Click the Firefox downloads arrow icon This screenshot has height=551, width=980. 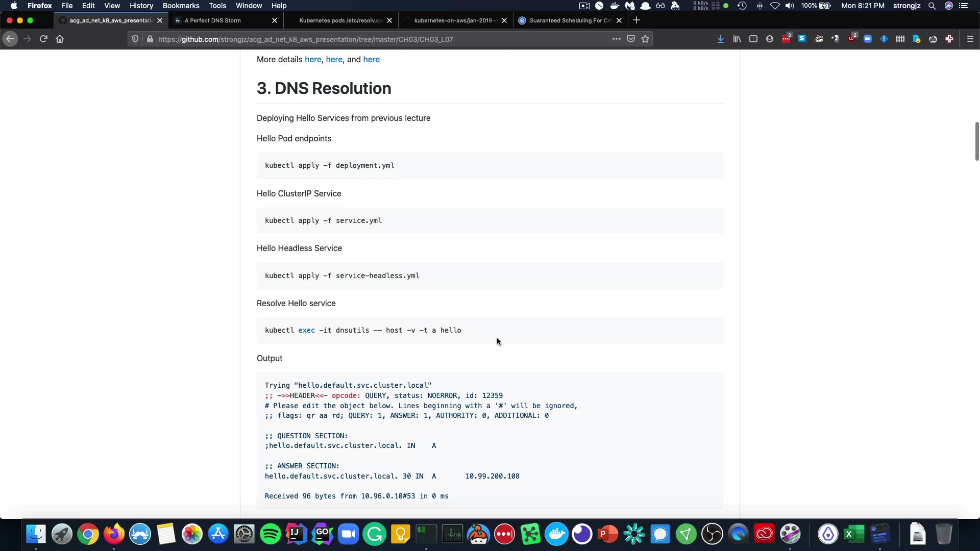click(x=721, y=39)
